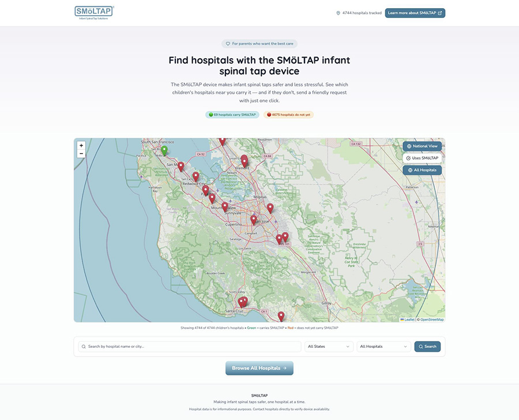Viewport: 519px width, 420px height.
Task: Click the red marker near San Mateo
Action: click(180, 166)
